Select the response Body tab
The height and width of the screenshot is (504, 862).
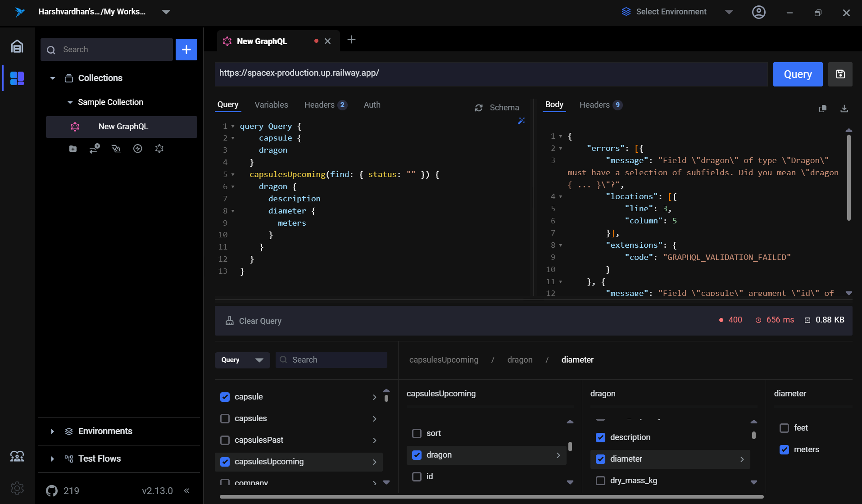[x=554, y=105]
